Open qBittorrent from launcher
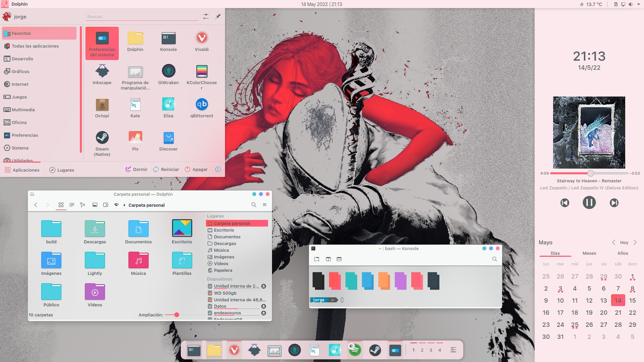644x362 pixels. (202, 108)
